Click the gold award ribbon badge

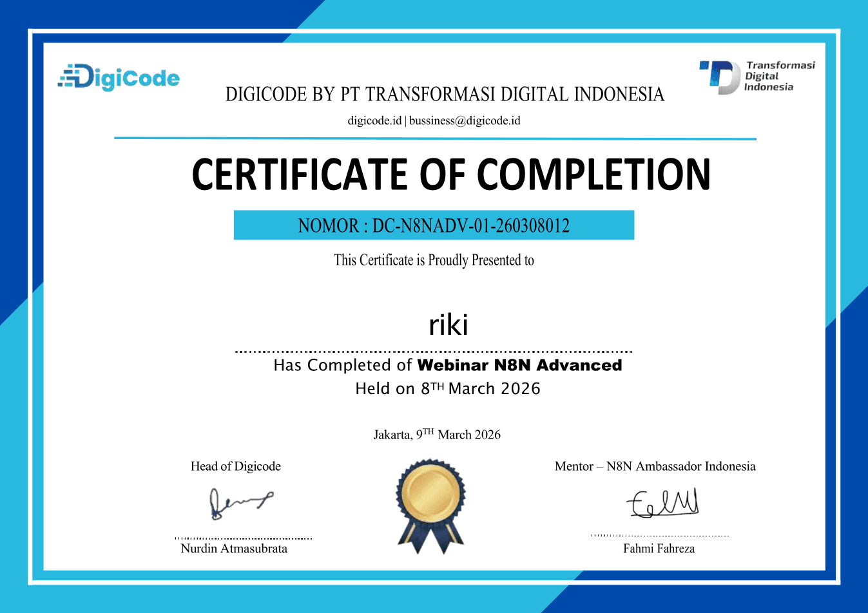pos(430,507)
